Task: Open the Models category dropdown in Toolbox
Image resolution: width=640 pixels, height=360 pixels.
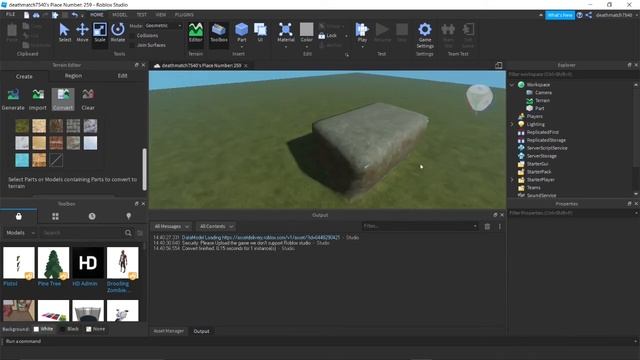Action: [20, 233]
